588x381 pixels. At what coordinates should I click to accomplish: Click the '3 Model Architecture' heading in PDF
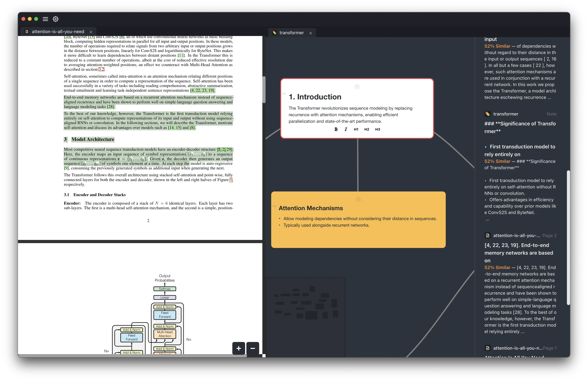pyautogui.click(x=89, y=139)
